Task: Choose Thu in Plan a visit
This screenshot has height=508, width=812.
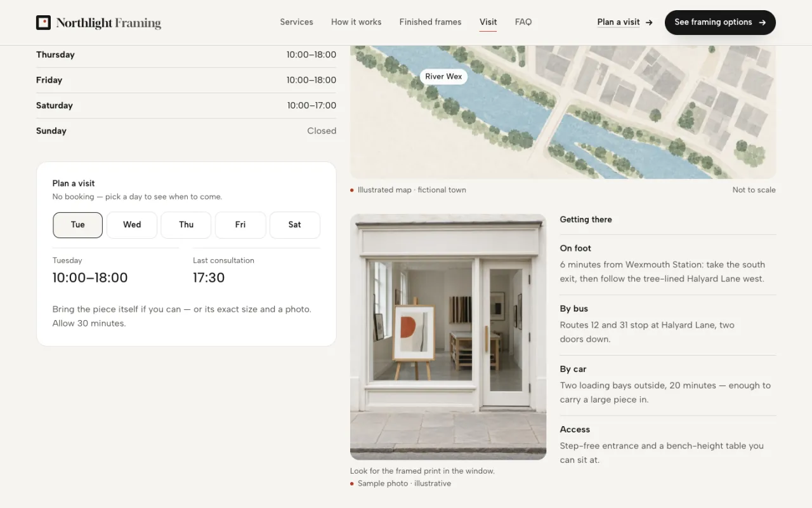Action: point(186,225)
